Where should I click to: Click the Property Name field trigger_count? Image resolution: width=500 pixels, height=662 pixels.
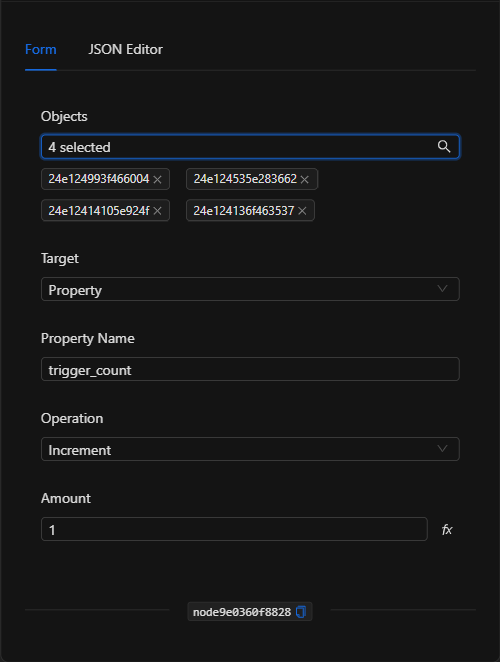250,369
